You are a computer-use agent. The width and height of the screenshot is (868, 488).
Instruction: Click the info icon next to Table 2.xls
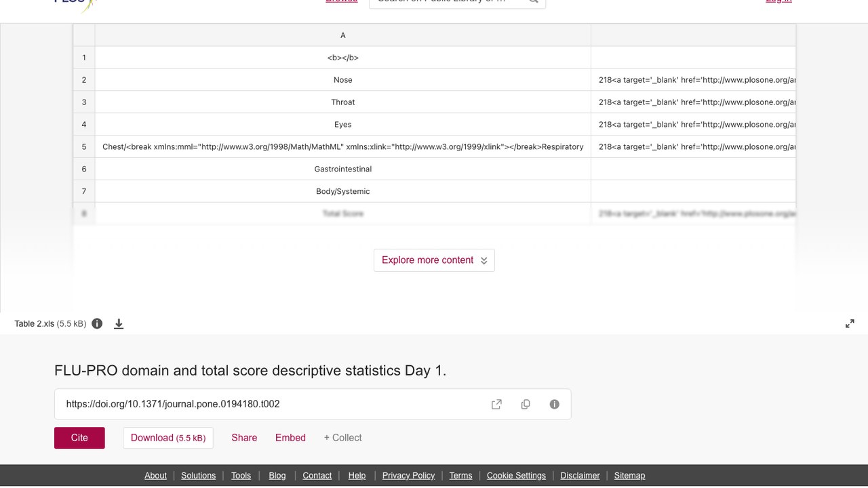coord(97,324)
